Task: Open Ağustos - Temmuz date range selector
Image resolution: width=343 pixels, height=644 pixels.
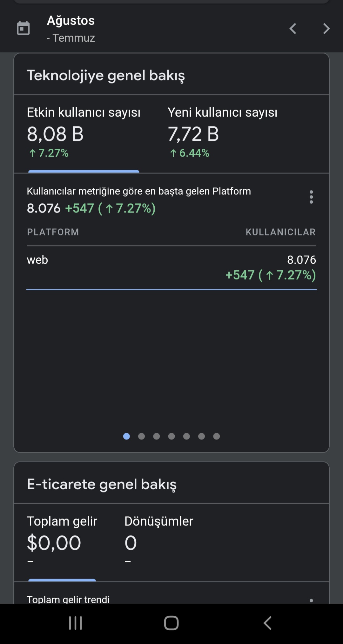Action: 71,29
